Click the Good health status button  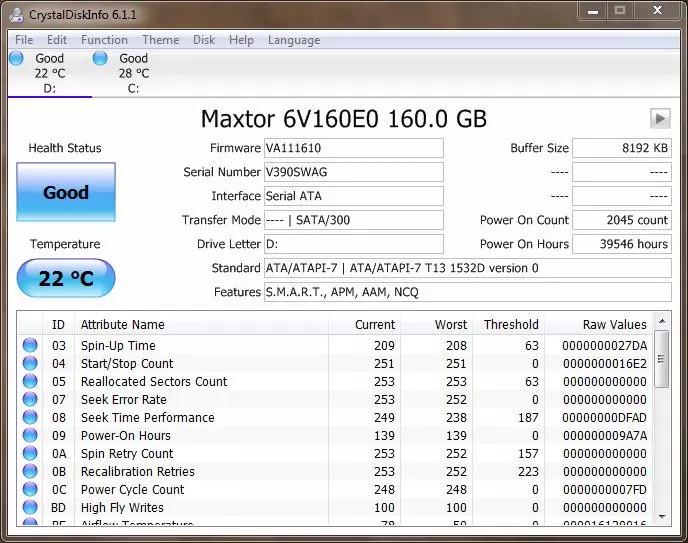point(66,192)
